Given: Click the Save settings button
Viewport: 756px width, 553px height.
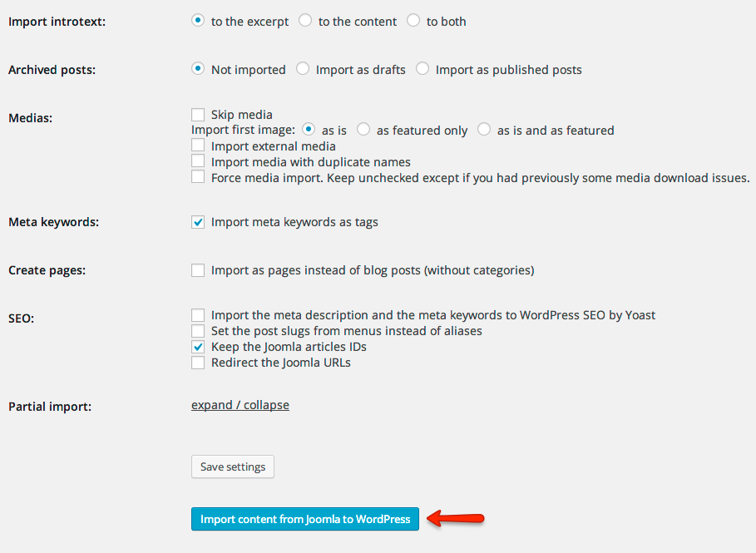Looking at the screenshot, I should tap(233, 467).
